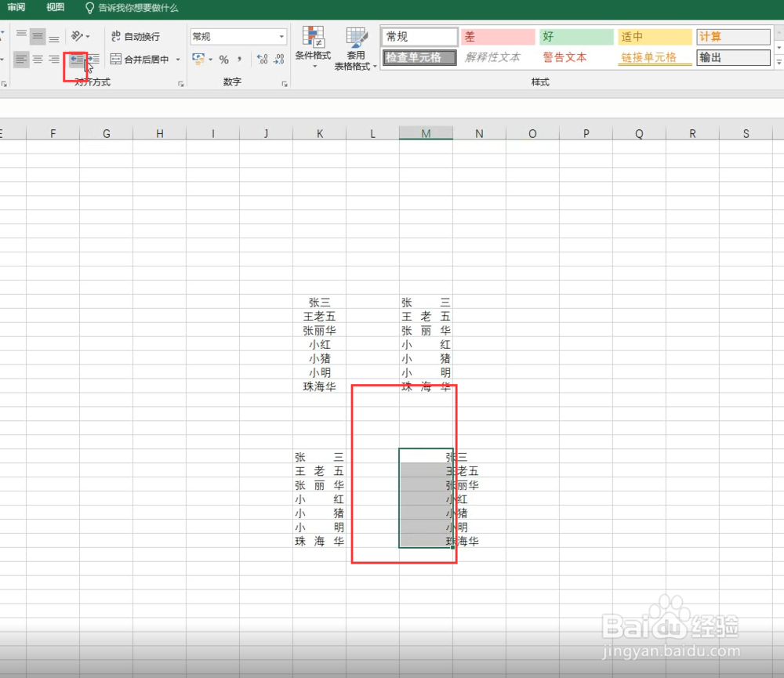
Task: Click the centered cell 小红 in column K
Action: 320,345
